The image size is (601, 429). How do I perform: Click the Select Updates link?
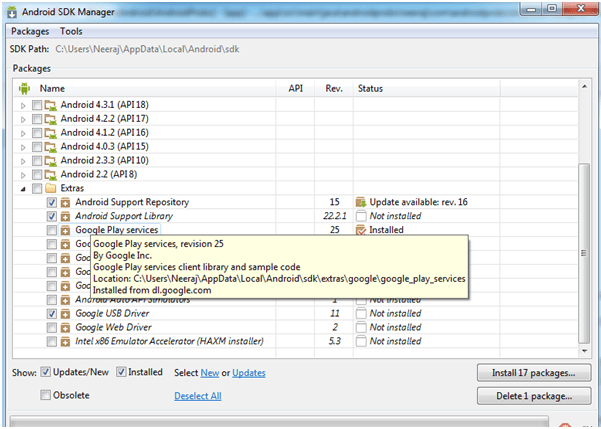coord(248,373)
